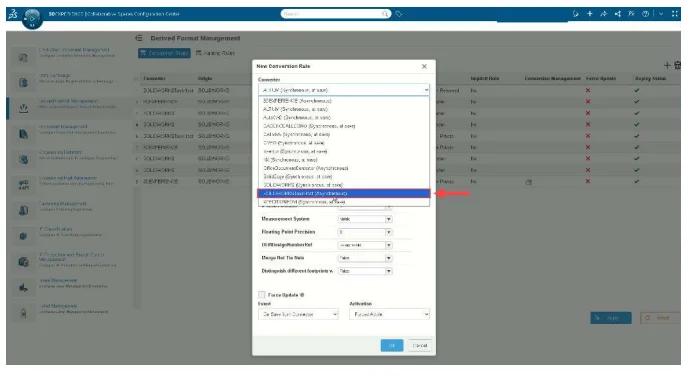The image size is (688, 376).
Task: Click the share arrow icon in top bar
Action: pyautogui.click(x=604, y=14)
